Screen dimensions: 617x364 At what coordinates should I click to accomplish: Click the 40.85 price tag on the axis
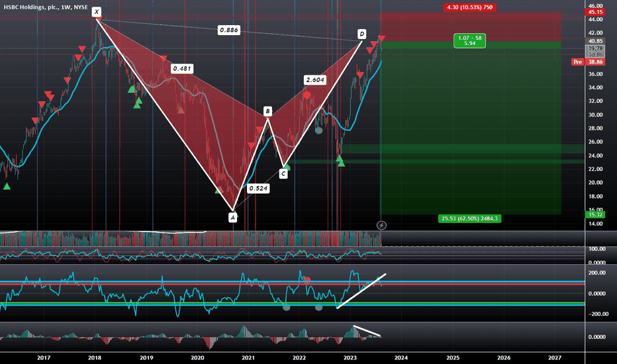click(595, 41)
